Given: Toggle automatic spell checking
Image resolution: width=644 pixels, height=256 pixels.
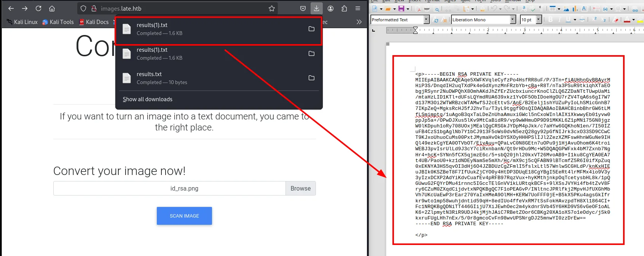Looking at the screenshot, I should 532,9.
